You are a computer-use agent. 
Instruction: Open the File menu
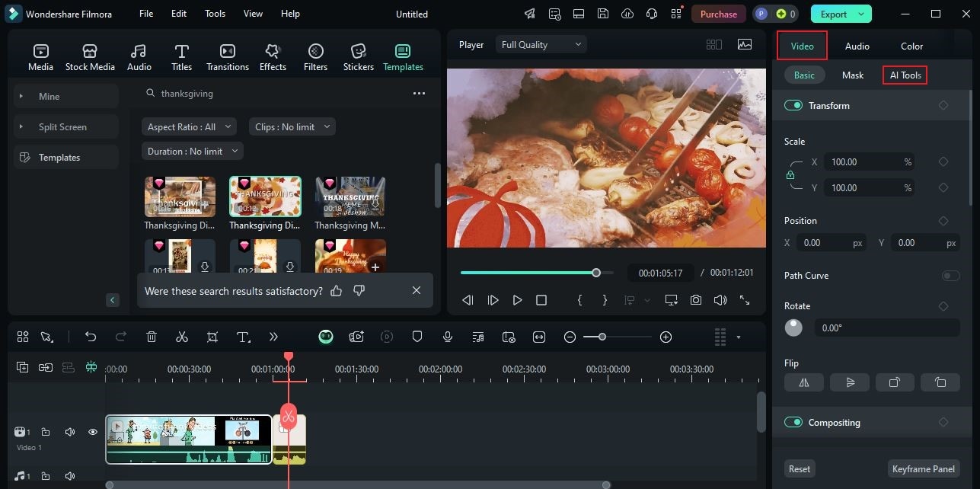pyautogui.click(x=146, y=14)
